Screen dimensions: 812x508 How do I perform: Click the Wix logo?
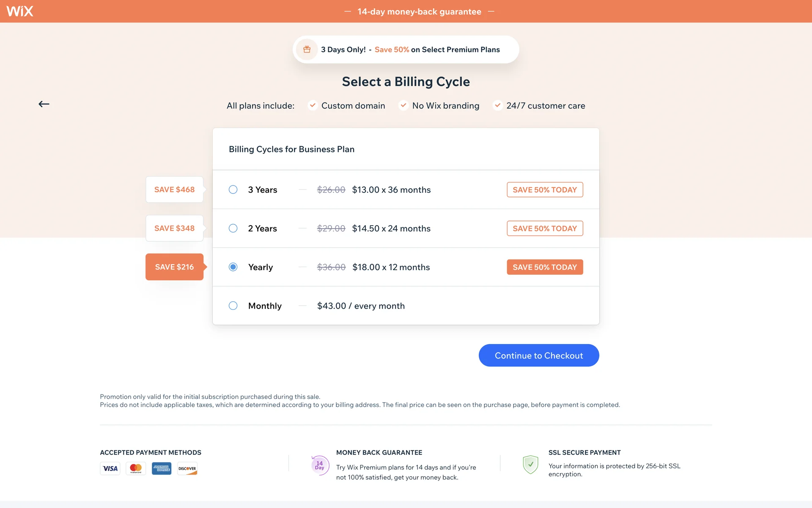20,11
